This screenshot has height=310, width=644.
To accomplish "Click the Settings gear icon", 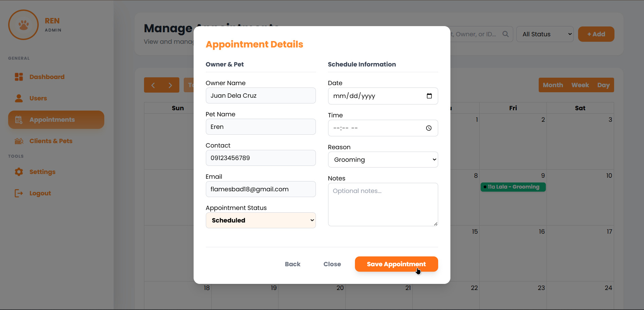I will click(x=19, y=172).
